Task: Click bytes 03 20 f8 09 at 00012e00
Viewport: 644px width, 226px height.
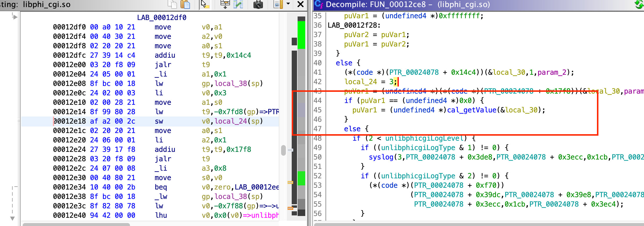Action: coord(113,65)
